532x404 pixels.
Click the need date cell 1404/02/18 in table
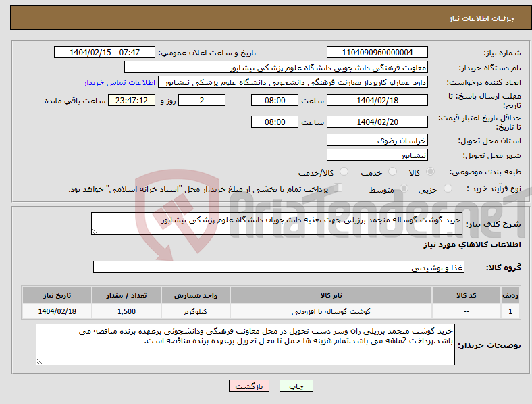pyautogui.click(x=57, y=311)
